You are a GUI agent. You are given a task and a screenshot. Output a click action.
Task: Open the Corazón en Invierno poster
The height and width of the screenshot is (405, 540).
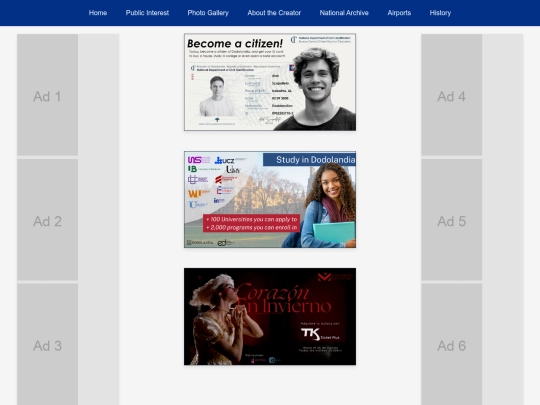coord(270,316)
